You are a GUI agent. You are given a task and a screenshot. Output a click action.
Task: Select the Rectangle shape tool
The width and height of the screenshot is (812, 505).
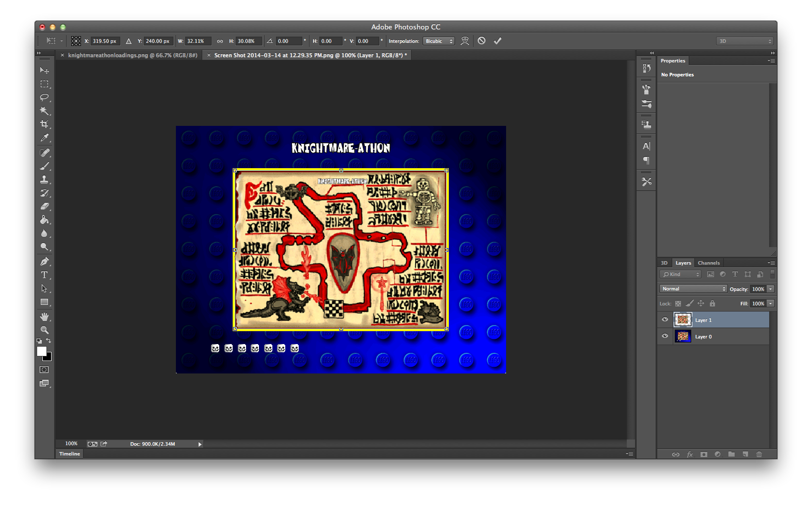coord(44,302)
